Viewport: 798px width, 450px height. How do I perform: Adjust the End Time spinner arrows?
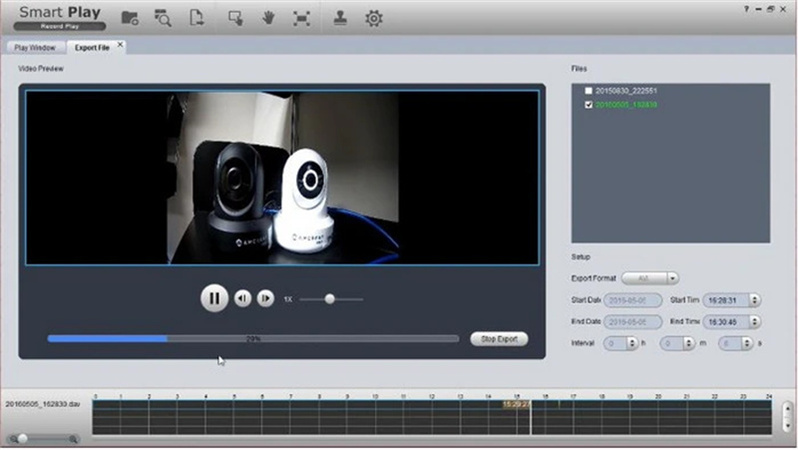tap(755, 322)
